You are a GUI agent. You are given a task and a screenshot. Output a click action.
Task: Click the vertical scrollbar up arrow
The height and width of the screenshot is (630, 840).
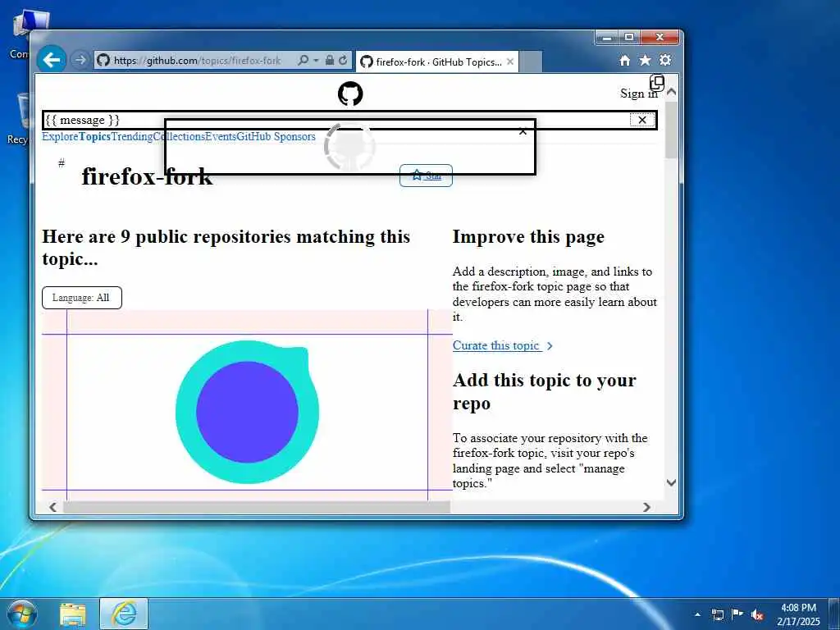671,92
